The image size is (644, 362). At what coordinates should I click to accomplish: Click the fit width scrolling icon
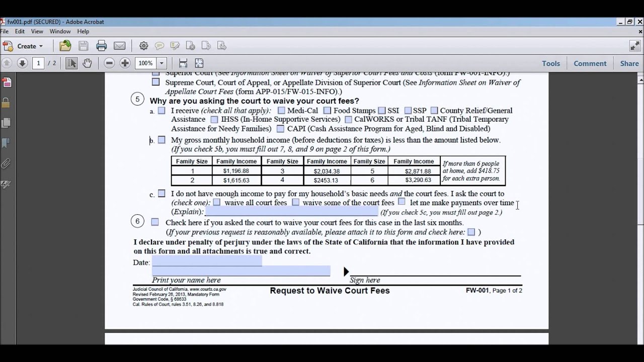(183, 63)
